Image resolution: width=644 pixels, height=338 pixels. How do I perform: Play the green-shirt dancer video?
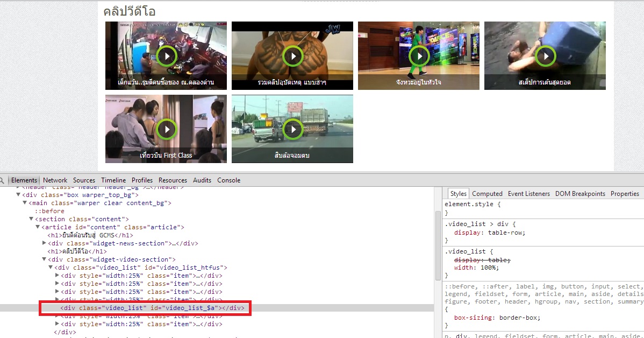419,57
